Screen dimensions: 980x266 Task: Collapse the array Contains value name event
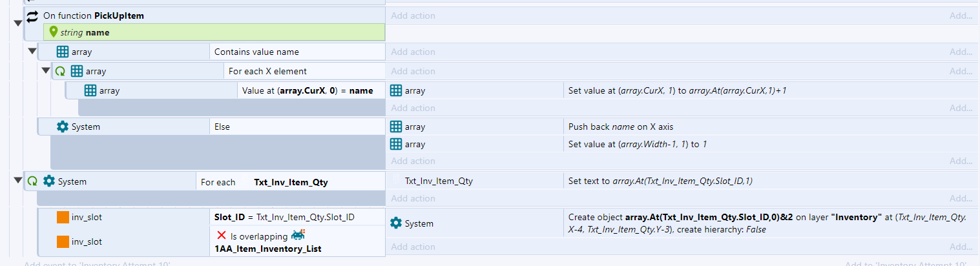coord(32,52)
